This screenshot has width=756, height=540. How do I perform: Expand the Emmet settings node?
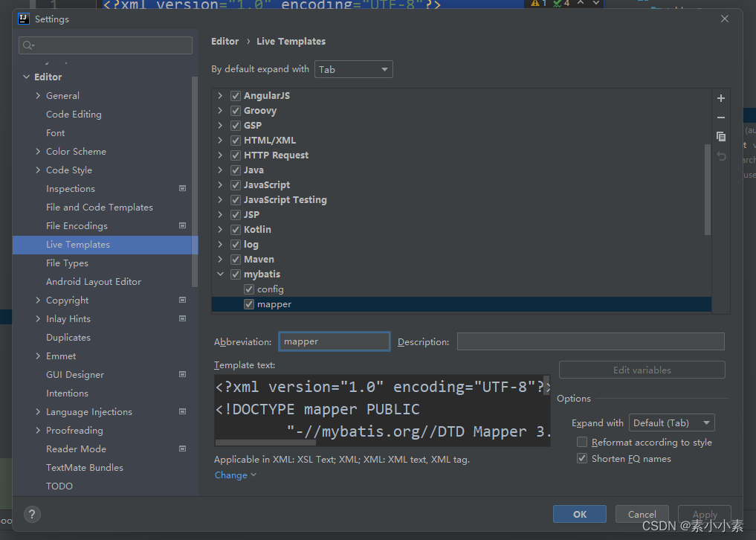click(x=38, y=356)
